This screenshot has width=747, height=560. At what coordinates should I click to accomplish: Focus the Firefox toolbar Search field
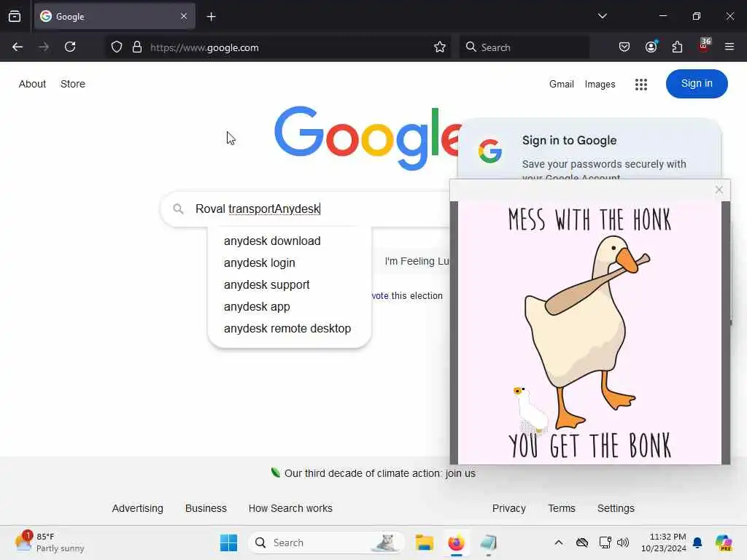pyautogui.click(x=524, y=47)
